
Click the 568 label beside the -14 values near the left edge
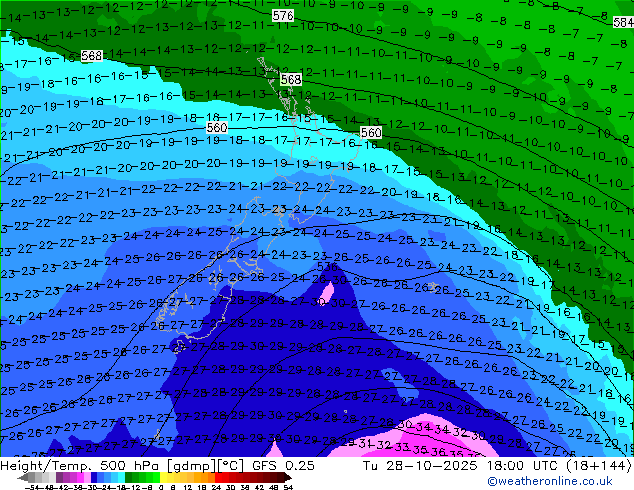pos(91,56)
